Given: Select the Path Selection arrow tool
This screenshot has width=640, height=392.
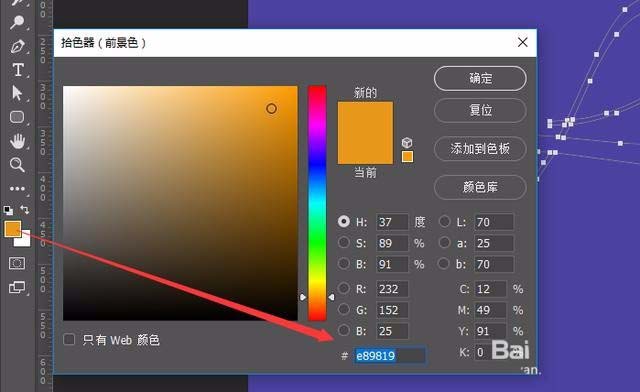Looking at the screenshot, I should click(17, 93).
